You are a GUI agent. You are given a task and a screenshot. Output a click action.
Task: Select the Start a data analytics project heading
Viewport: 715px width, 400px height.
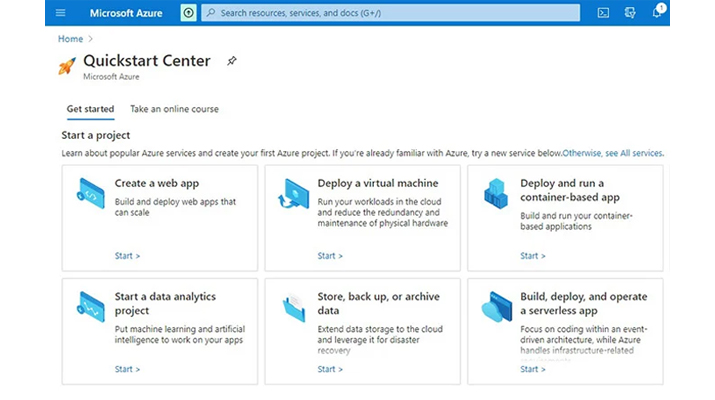[165, 303]
